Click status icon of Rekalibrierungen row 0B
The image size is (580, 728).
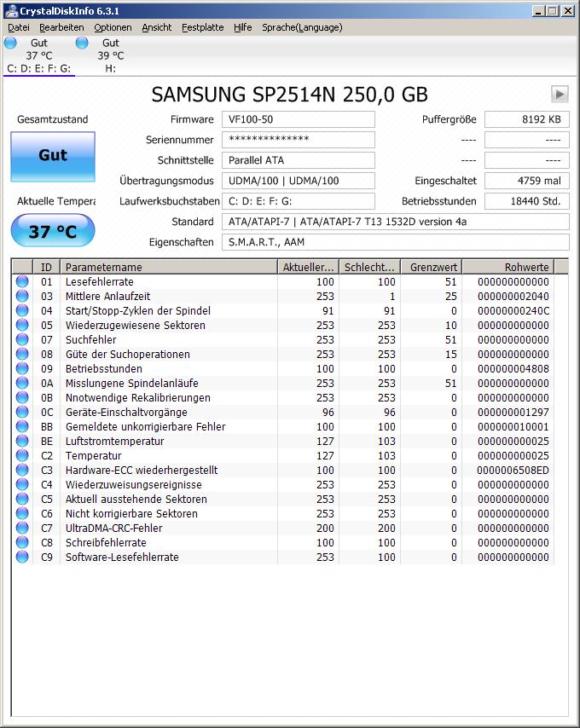click(x=22, y=397)
